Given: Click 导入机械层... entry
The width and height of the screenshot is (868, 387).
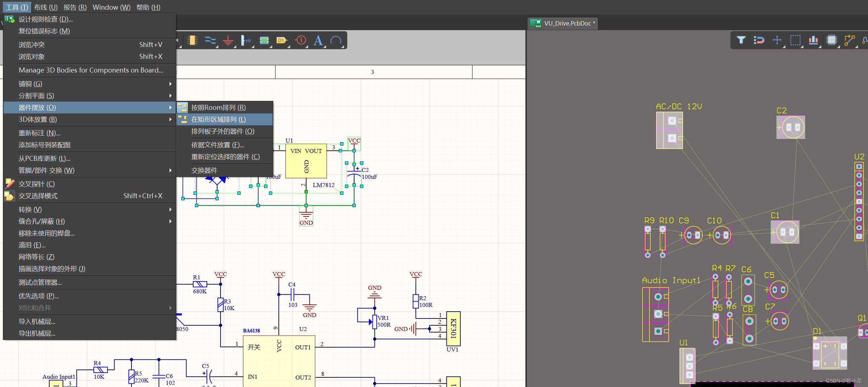Looking at the screenshot, I should point(90,321).
